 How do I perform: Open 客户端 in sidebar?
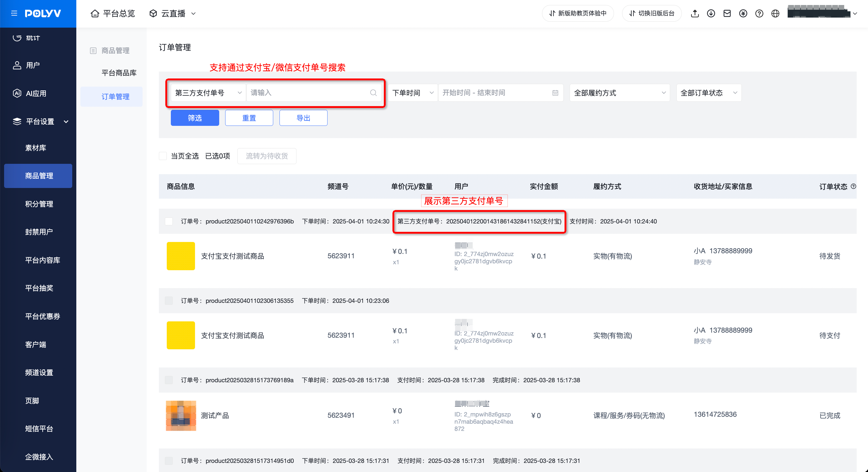36,345
